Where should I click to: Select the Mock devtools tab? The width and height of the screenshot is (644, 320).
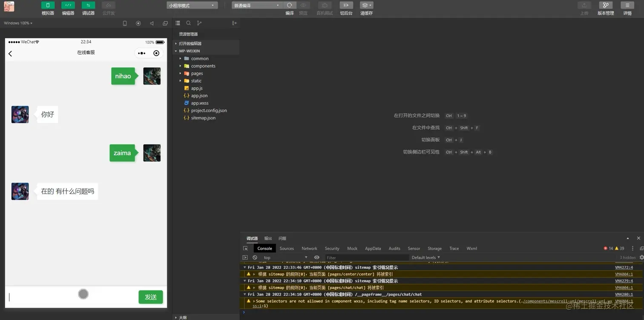352,249
